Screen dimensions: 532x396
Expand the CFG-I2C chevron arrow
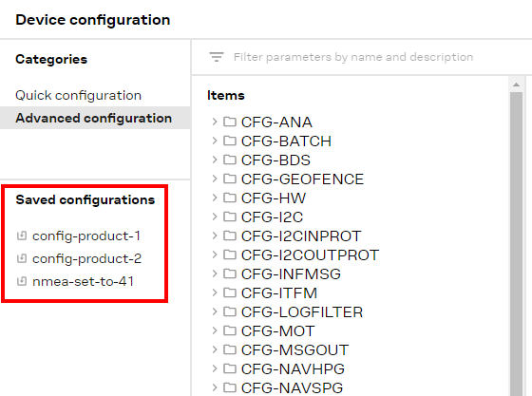click(x=214, y=217)
